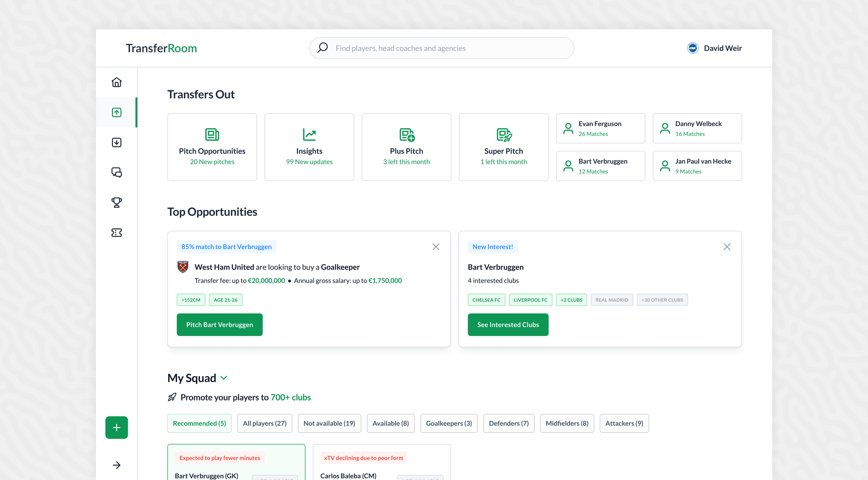
Task: Click the +30 OTHER CLUBS tag
Action: point(662,300)
